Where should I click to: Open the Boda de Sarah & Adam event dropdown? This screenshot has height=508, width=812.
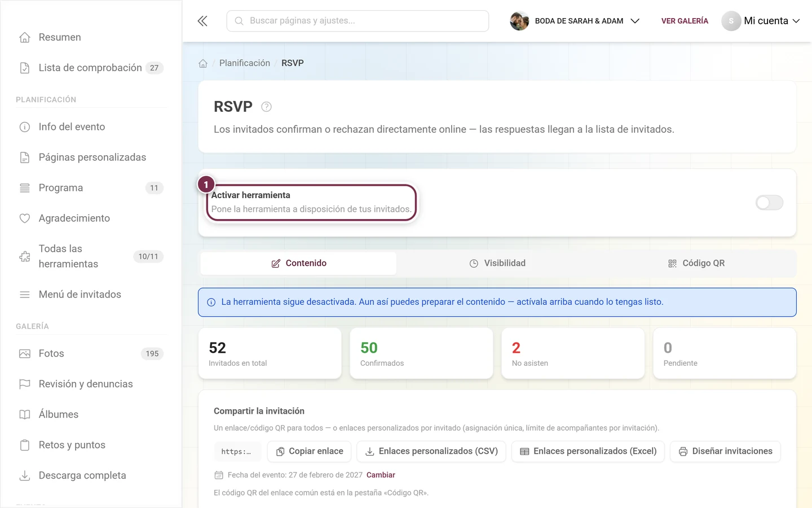[x=575, y=21]
